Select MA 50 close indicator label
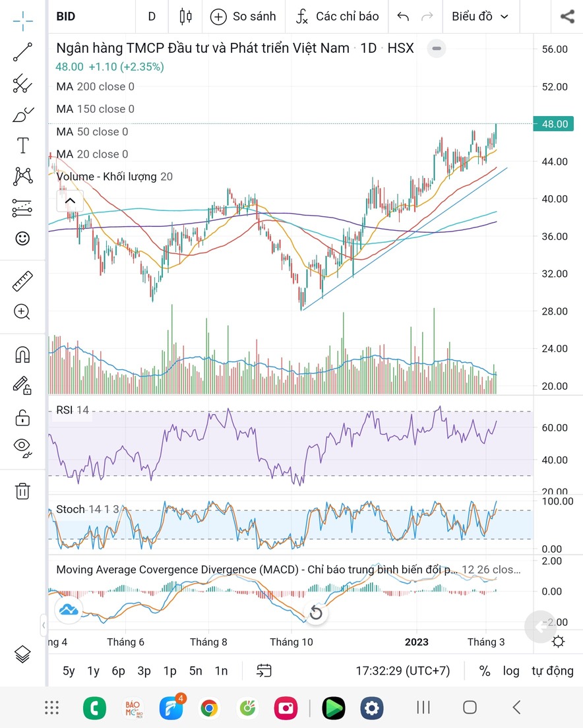 (92, 131)
